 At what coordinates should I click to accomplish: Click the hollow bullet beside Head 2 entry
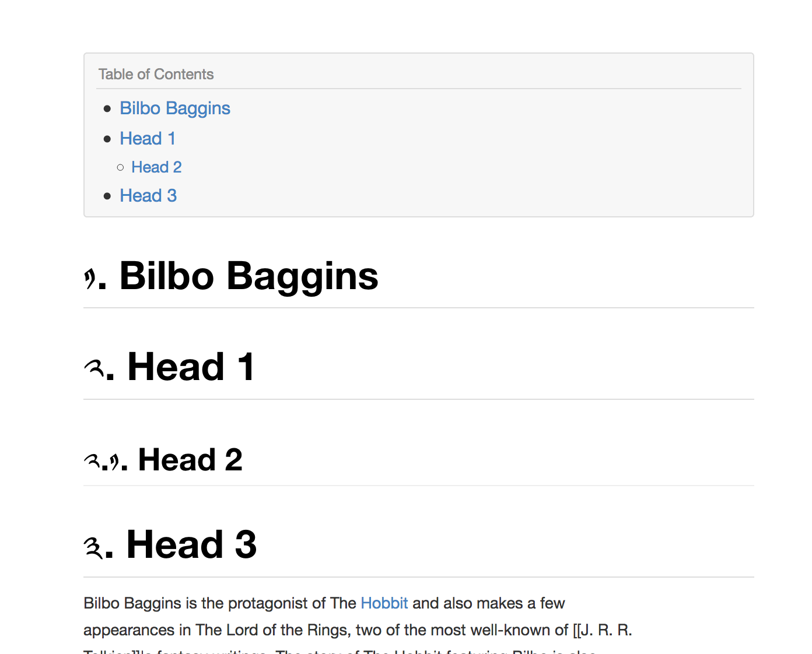[121, 168]
